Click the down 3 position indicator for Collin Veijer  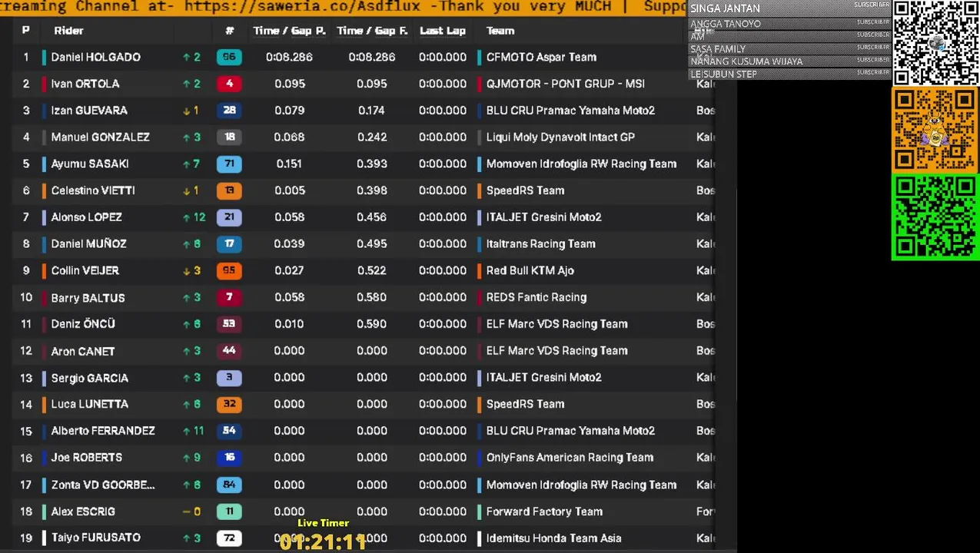point(191,270)
